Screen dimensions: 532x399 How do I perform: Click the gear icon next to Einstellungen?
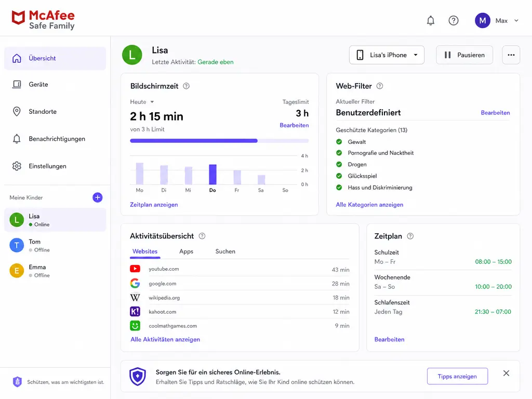coord(17,166)
